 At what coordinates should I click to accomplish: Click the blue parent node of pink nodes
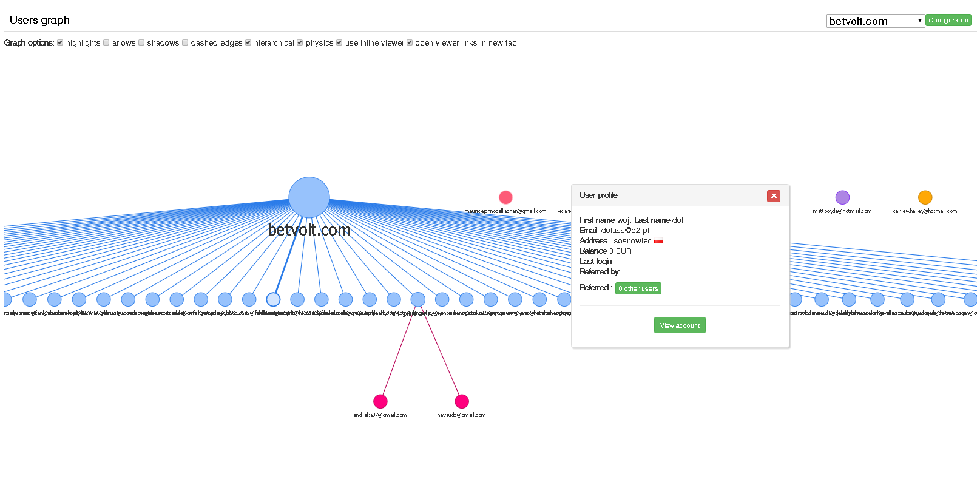pos(418,299)
